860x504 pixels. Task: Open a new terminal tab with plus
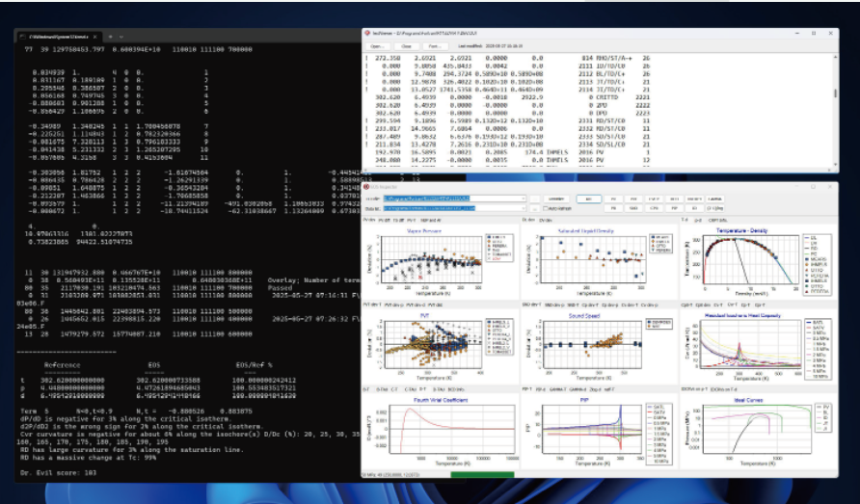[110, 37]
